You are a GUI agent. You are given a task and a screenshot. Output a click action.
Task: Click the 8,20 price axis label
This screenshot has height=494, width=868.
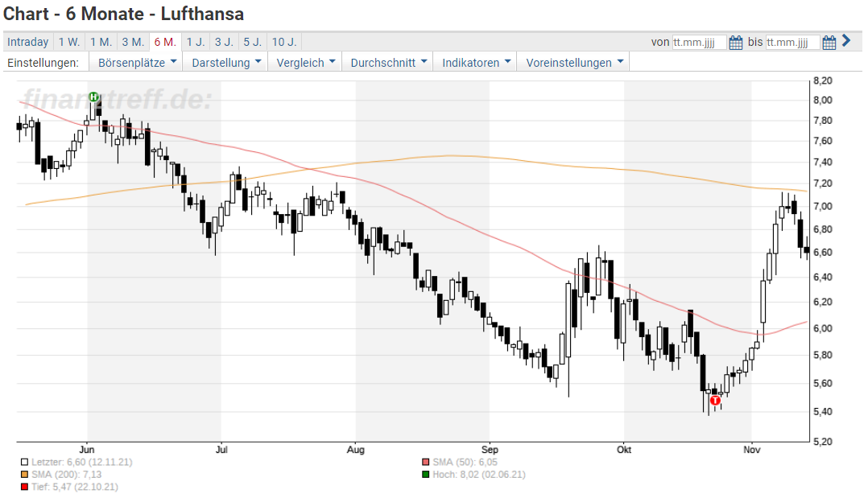coord(823,80)
